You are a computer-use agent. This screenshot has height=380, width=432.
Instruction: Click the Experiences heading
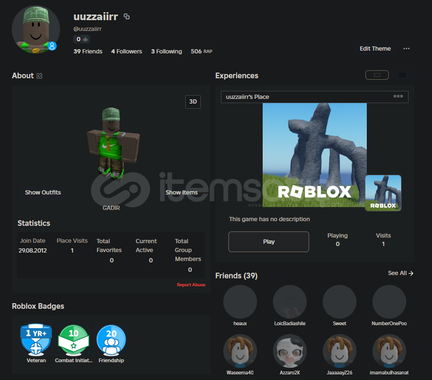237,76
